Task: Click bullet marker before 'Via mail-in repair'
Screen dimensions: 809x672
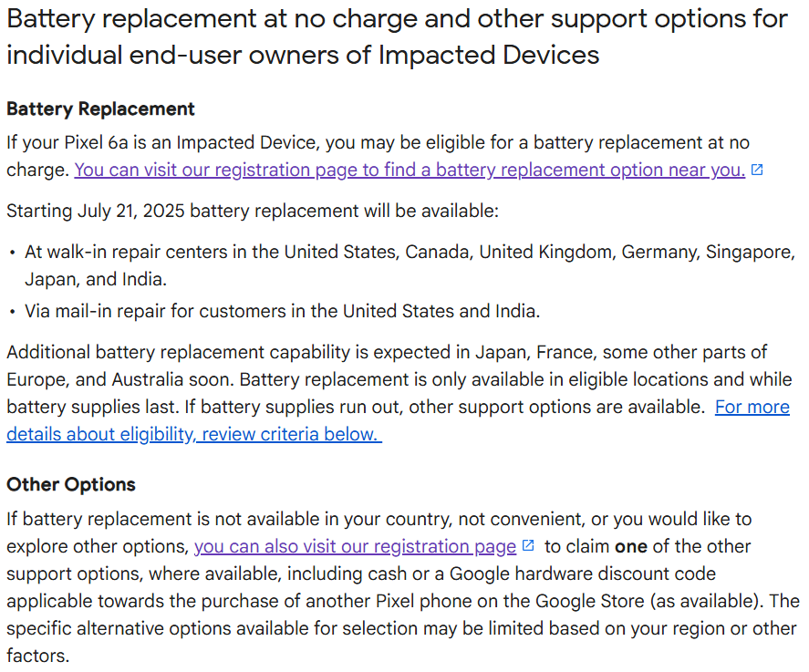Action: tap(13, 313)
